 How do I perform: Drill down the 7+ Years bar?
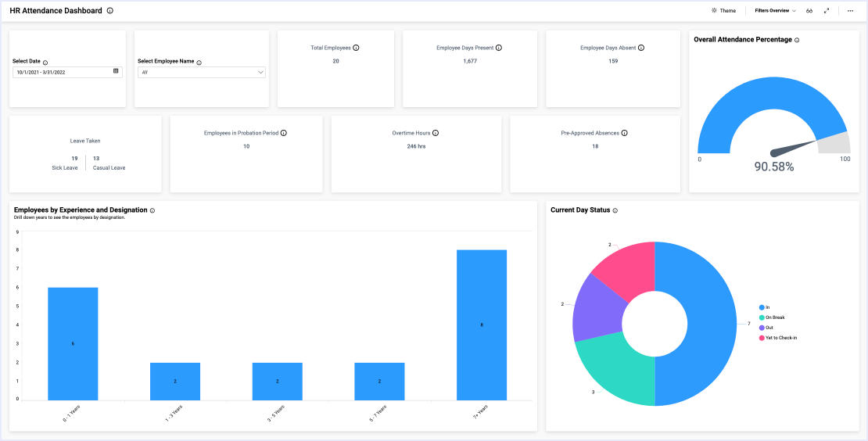pyautogui.click(x=481, y=324)
